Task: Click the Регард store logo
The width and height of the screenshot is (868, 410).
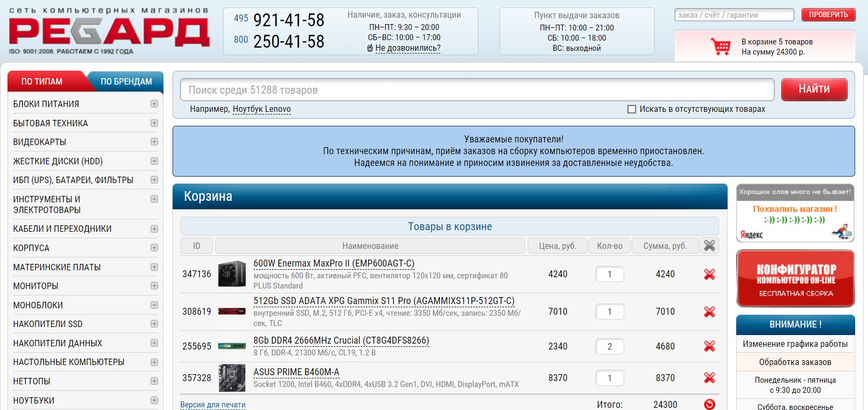Action: [x=109, y=32]
